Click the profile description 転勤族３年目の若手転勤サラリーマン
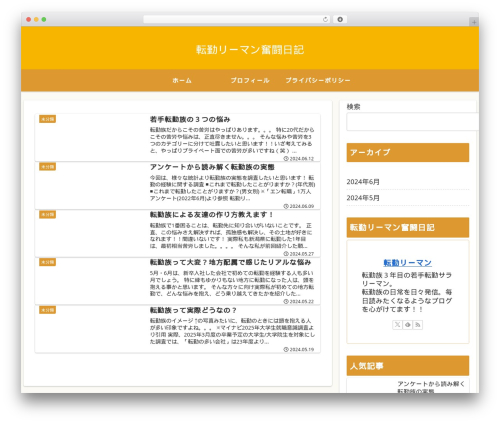This screenshot has height=423, width=500. [x=407, y=292]
